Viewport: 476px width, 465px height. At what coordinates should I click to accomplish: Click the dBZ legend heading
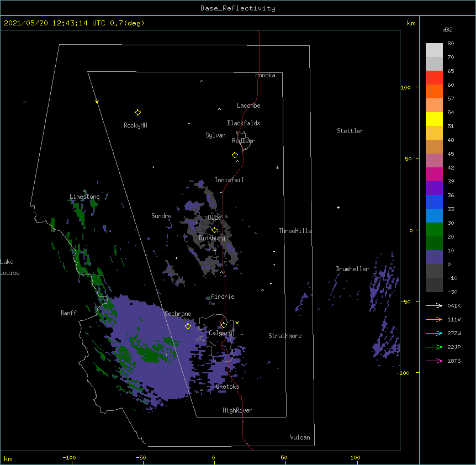pyautogui.click(x=447, y=30)
